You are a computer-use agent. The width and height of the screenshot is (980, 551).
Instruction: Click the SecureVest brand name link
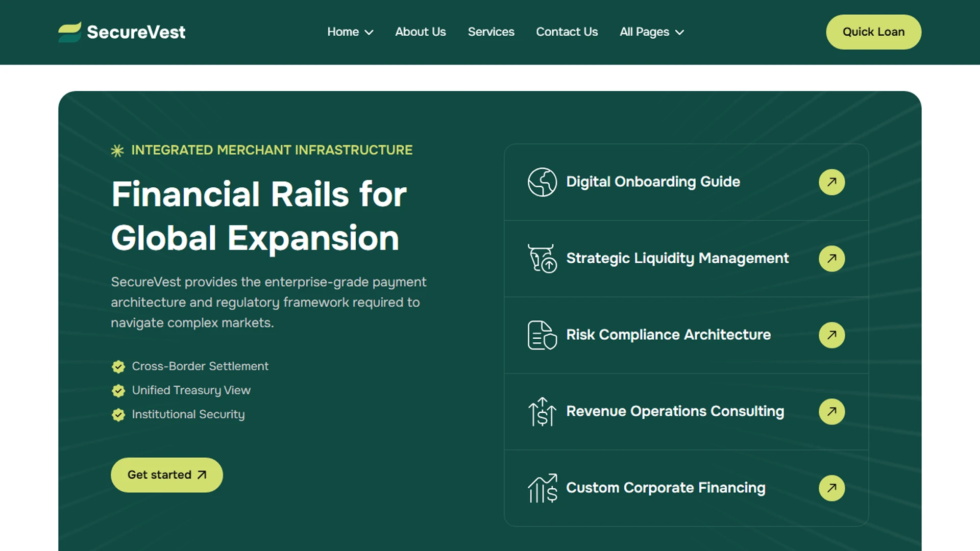tap(136, 32)
